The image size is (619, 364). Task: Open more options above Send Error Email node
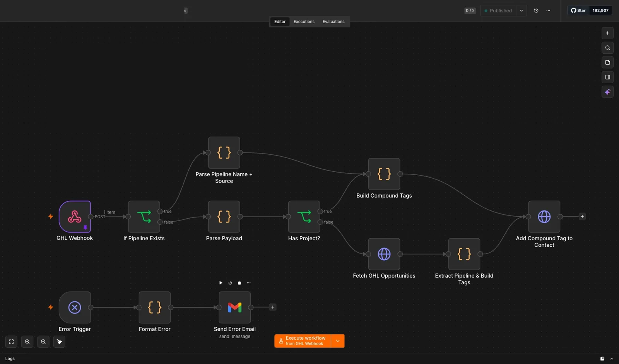click(249, 283)
